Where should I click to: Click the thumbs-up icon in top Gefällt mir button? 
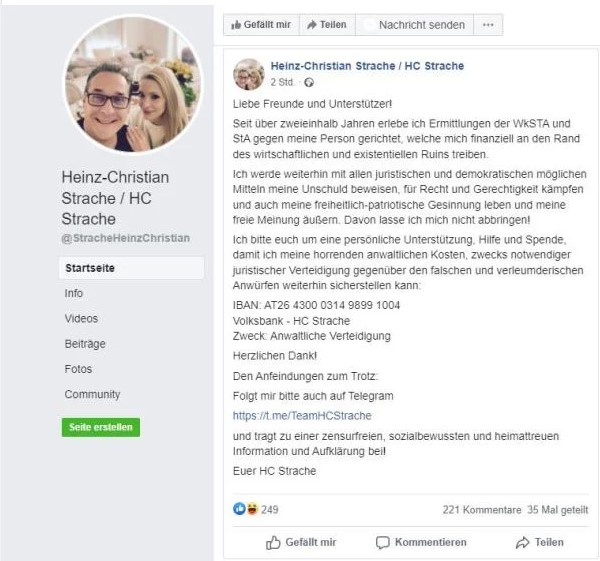236,25
